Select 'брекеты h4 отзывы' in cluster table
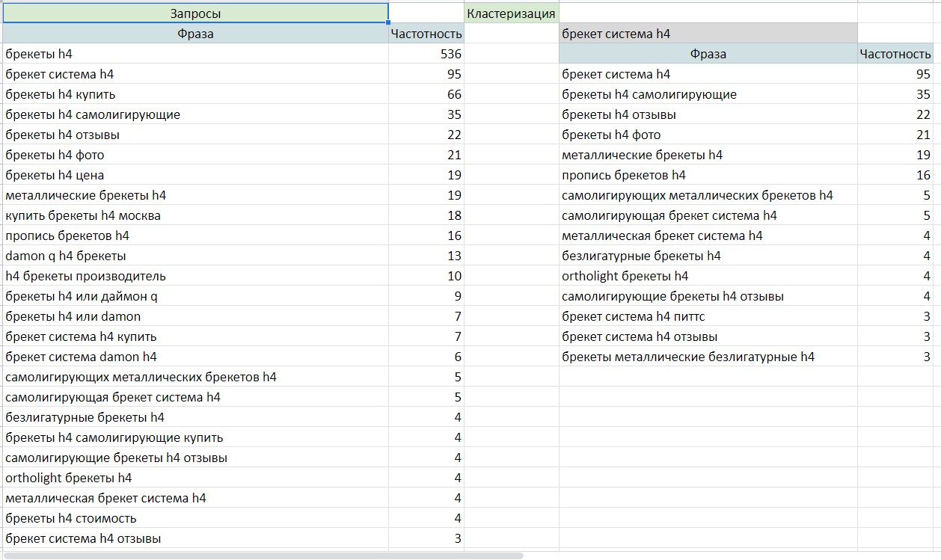The height and width of the screenshot is (560, 941). pyautogui.click(x=708, y=114)
